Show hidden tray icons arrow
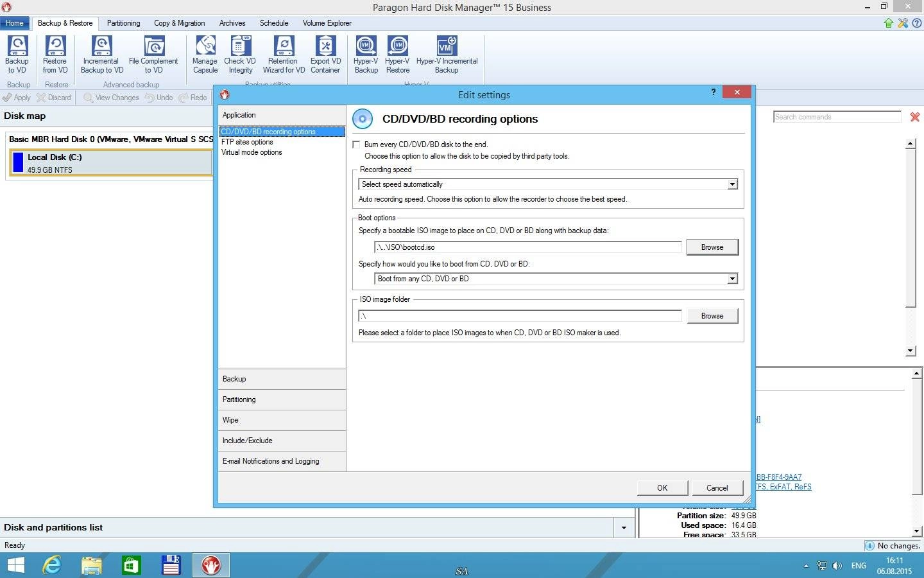This screenshot has height=578, width=924. point(806,566)
